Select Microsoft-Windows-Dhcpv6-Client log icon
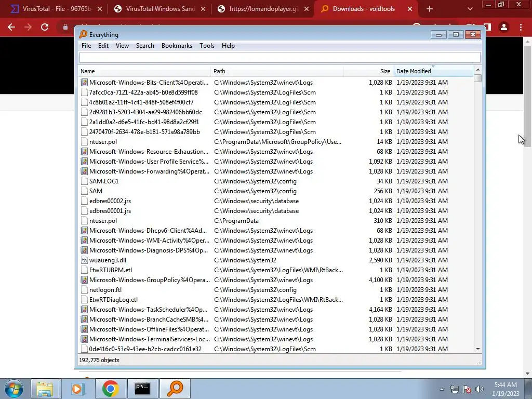Screen dimensions: 532x399 coord(84,230)
